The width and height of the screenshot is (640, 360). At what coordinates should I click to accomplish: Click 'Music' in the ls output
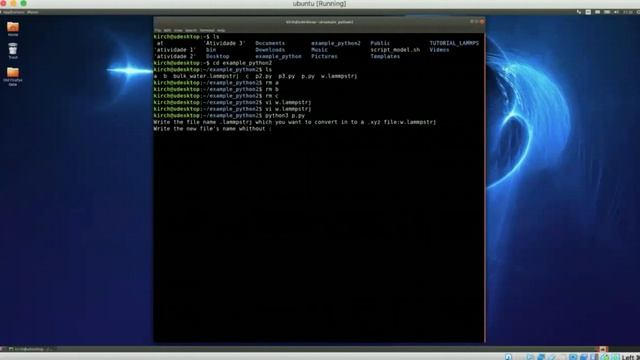320,50
